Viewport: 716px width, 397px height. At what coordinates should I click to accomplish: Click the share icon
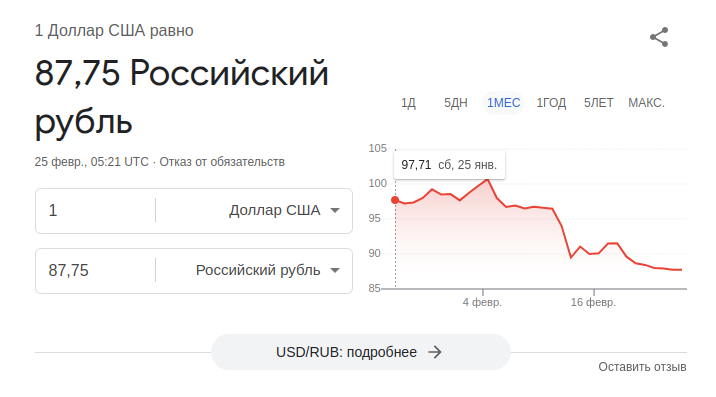pos(659,37)
